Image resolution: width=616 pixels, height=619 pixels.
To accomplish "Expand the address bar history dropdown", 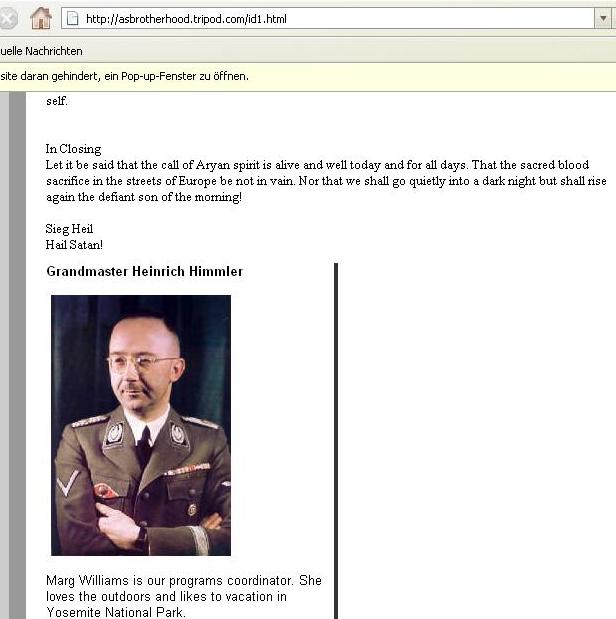I will point(603,19).
